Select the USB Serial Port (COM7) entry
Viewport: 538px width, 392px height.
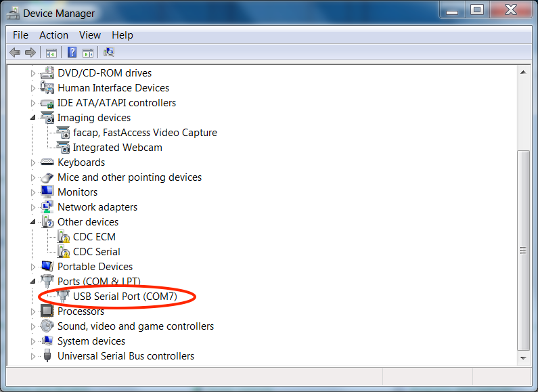coord(125,297)
